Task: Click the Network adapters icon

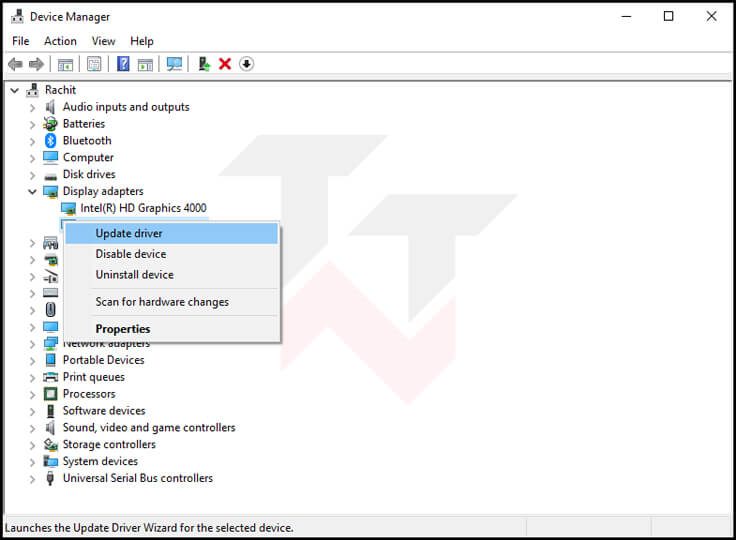Action: coord(50,343)
